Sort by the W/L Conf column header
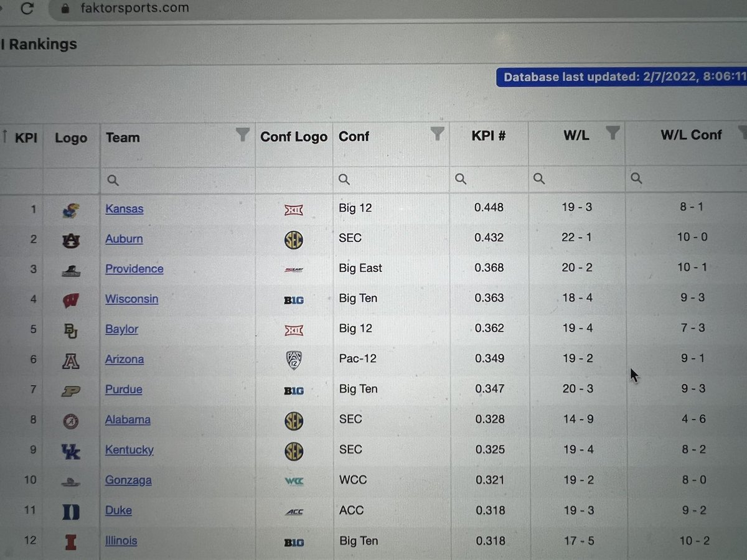747x560 pixels. [x=691, y=134]
